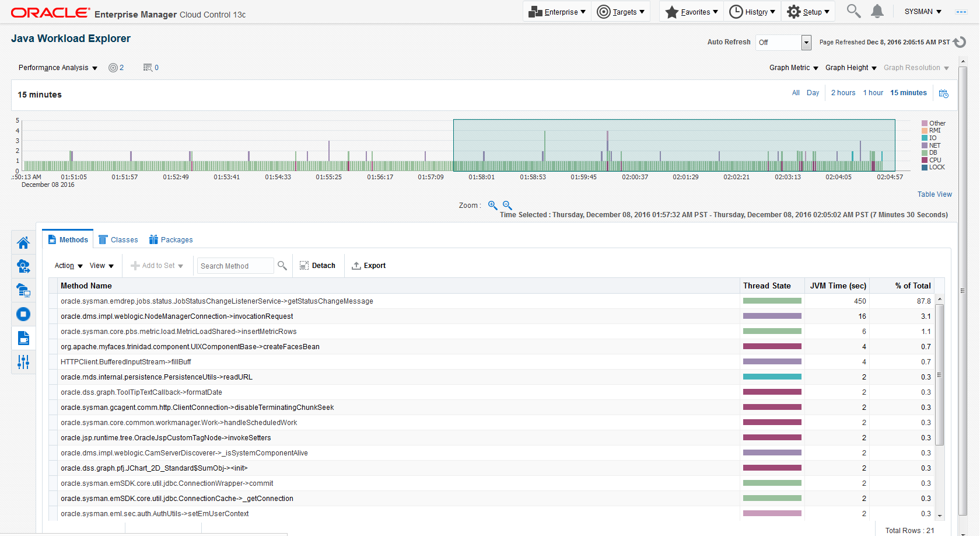Screen dimensions: 980x536
Task: Click the Other legend color swatch
Action: click(x=925, y=123)
